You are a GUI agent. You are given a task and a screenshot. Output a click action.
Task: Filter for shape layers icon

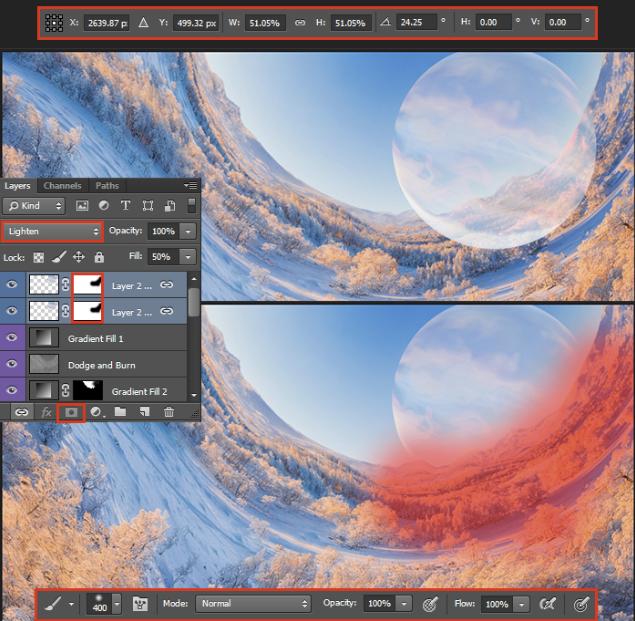click(x=148, y=206)
